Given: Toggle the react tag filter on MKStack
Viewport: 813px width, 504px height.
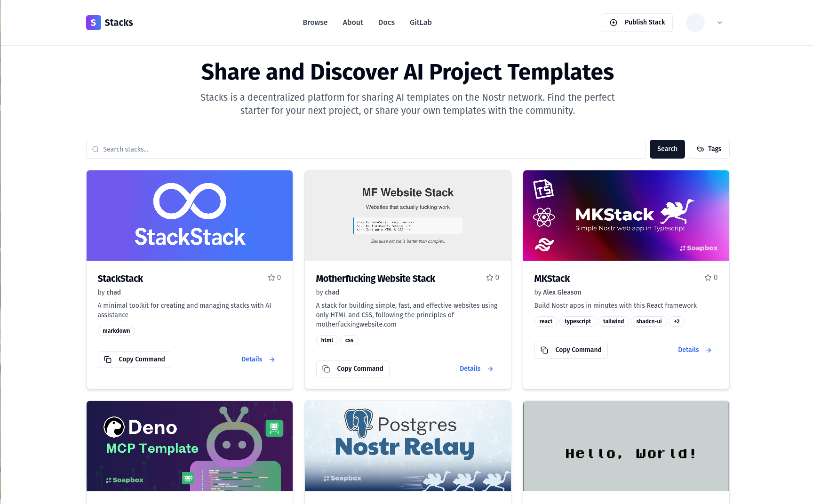Looking at the screenshot, I should pos(546,321).
